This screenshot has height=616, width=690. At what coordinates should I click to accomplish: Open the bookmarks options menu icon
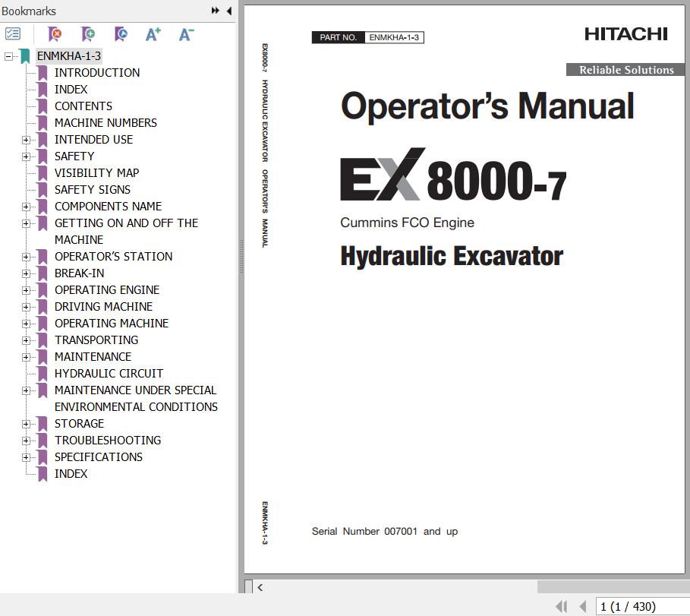(13, 34)
